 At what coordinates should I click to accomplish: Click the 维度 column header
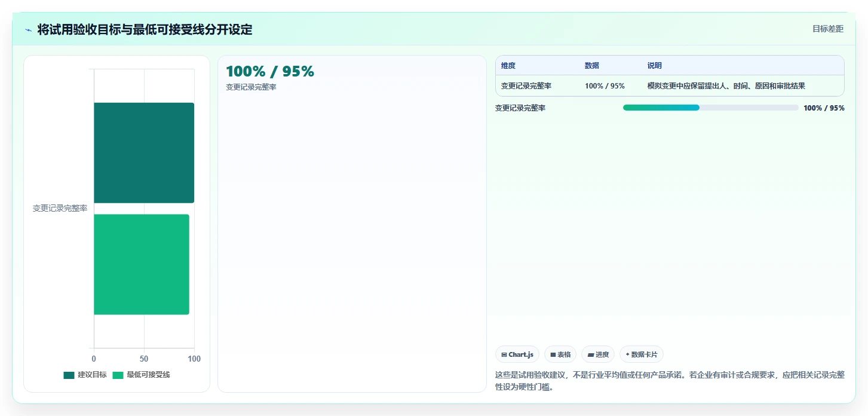coord(508,66)
